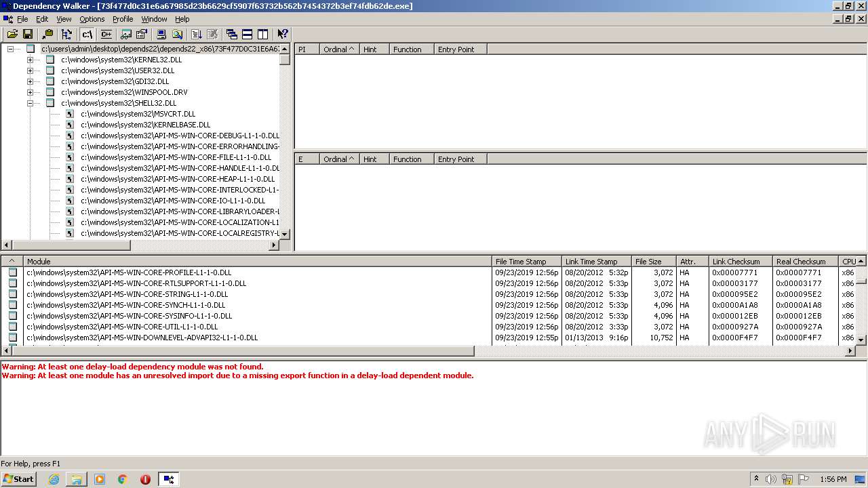Screen dimensions: 868x488
Task: Click the Cascade windows toolbar icon
Action: (x=232, y=34)
